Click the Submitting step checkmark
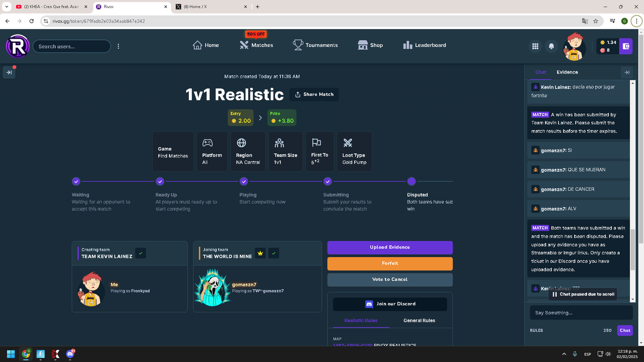Viewport: 644px width, 362px height. 327,181
